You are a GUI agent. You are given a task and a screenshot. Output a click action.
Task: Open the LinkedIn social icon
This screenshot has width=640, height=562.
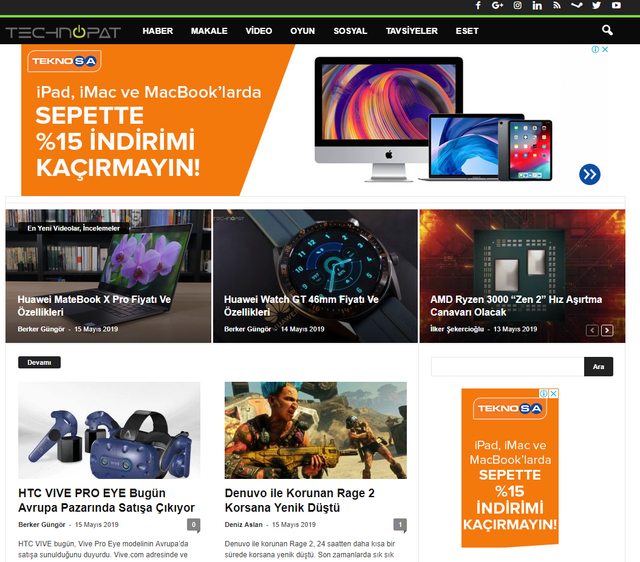tap(537, 5)
